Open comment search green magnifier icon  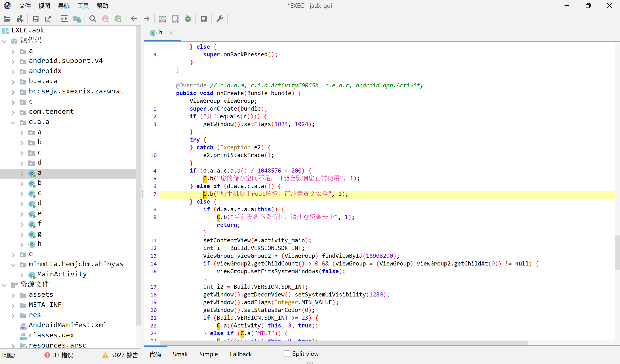(x=118, y=19)
